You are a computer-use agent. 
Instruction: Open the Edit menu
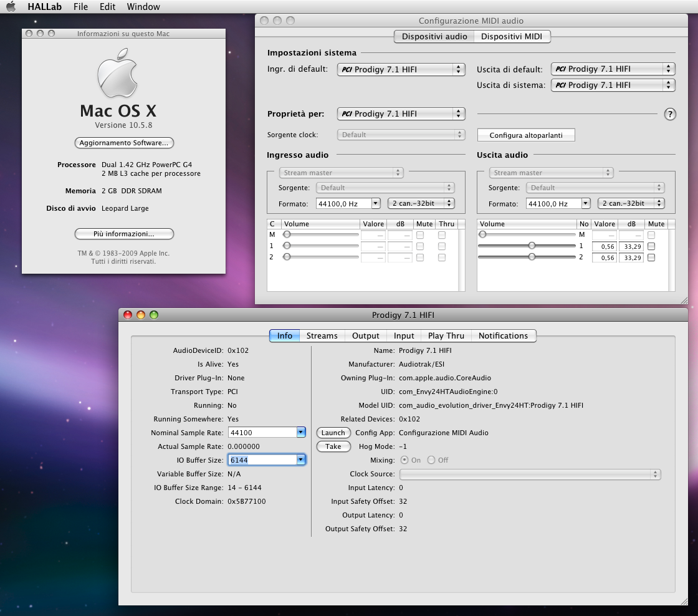tap(107, 7)
